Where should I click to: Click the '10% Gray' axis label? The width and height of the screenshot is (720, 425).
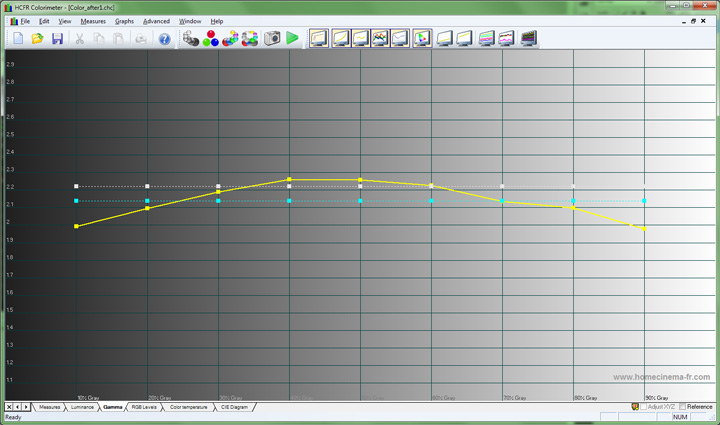[x=88, y=398]
